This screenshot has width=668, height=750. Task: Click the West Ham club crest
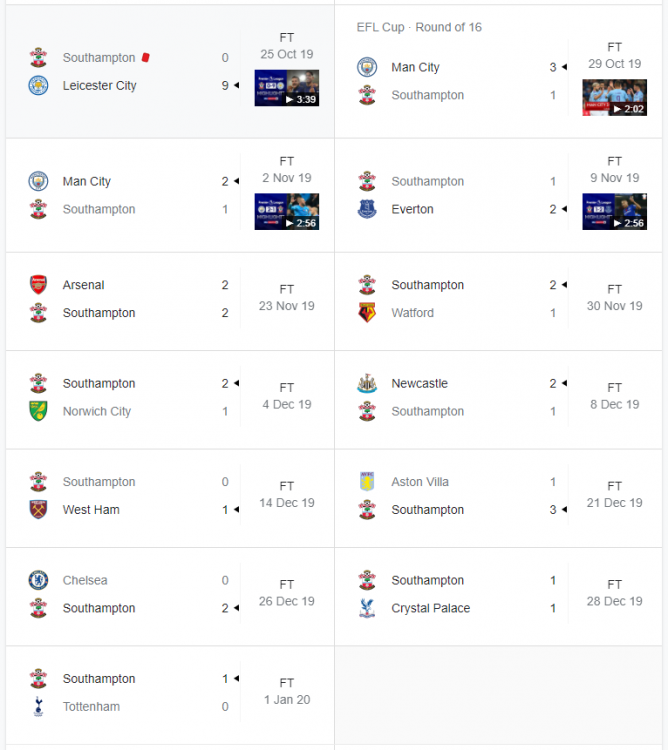pyautogui.click(x=38, y=509)
